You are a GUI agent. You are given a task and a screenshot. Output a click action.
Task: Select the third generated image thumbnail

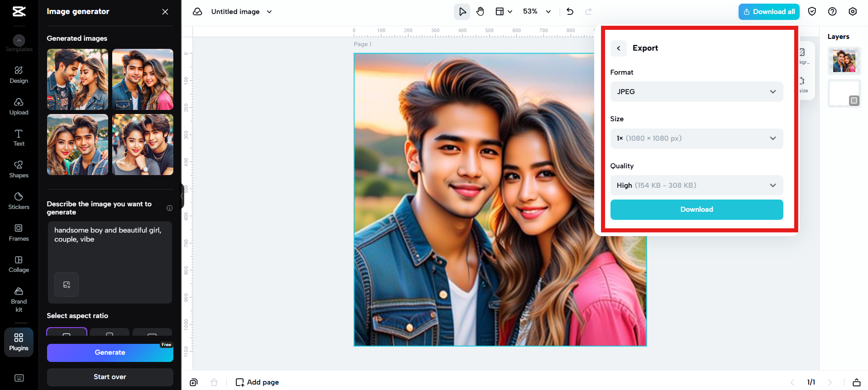coord(77,145)
